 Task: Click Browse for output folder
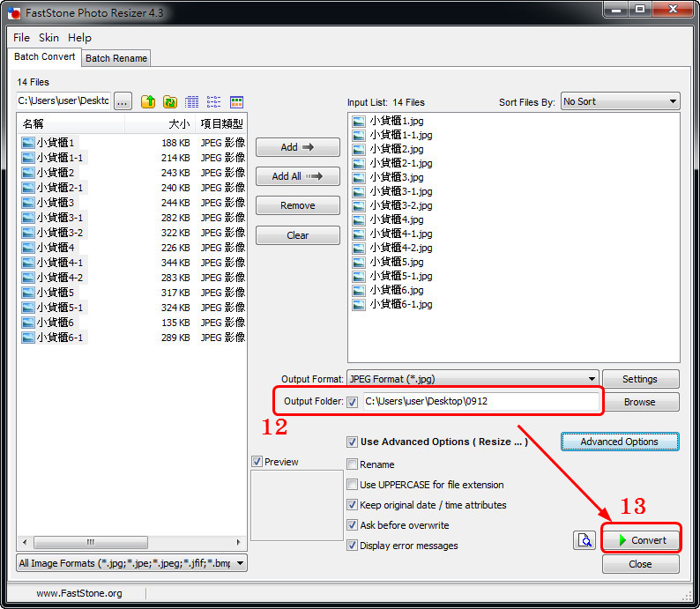641,402
